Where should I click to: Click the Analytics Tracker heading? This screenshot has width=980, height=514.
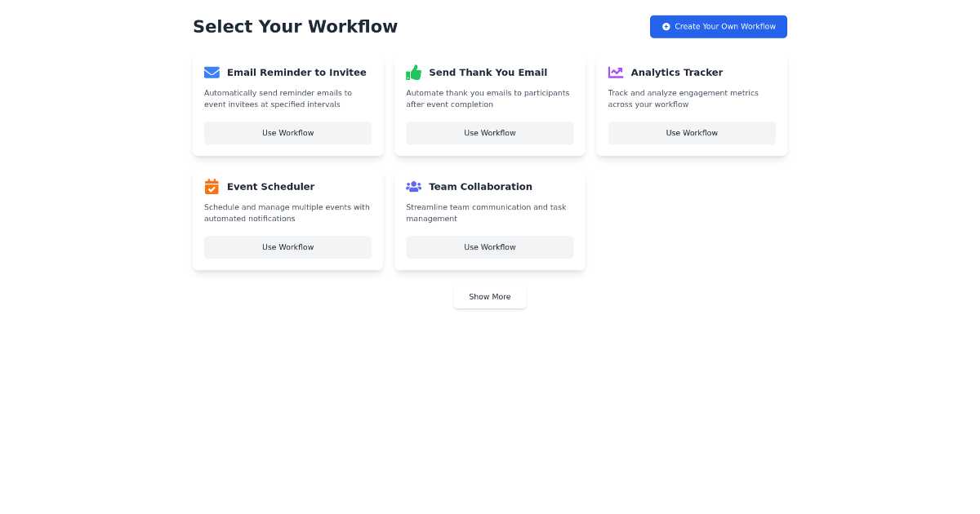[x=676, y=72]
